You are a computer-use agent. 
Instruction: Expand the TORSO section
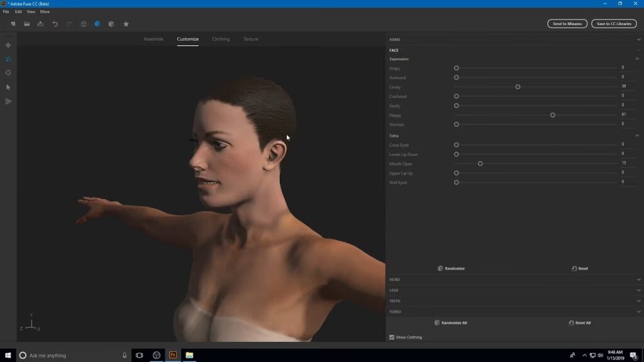pos(638,312)
